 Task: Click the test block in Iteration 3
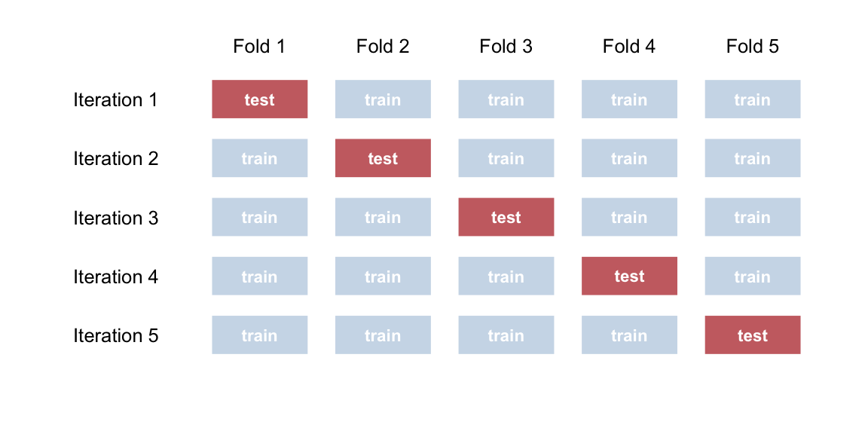tap(506, 217)
